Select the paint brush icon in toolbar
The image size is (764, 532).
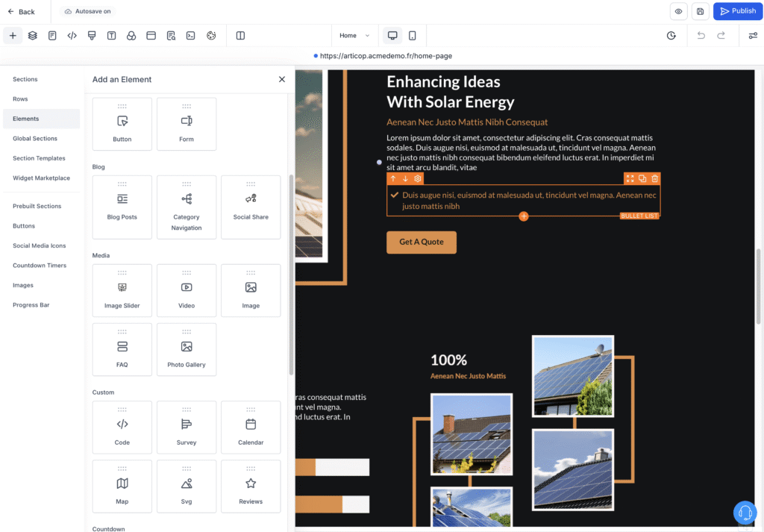pyautogui.click(x=92, y=36)
